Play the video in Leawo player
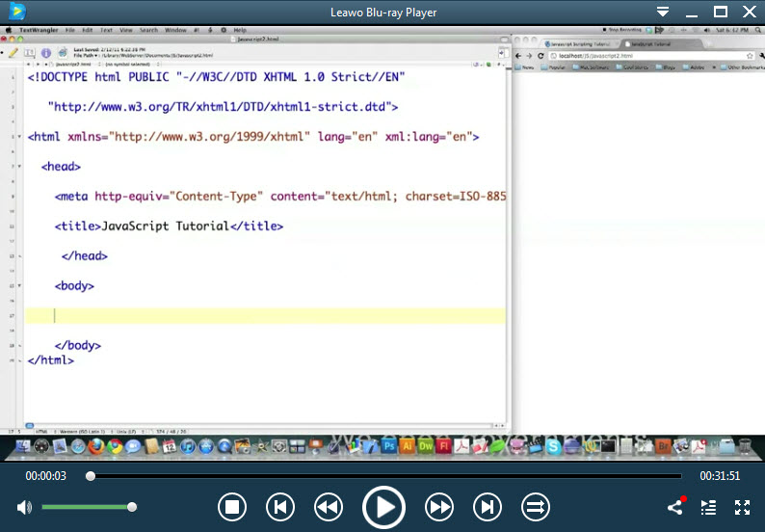This screenshot has width=765, height=532. click(x=383, y=508)
